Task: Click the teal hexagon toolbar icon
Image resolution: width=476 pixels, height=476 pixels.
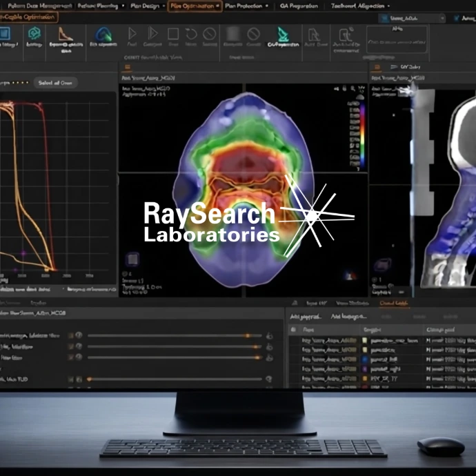Action: (x=34, y=33)
